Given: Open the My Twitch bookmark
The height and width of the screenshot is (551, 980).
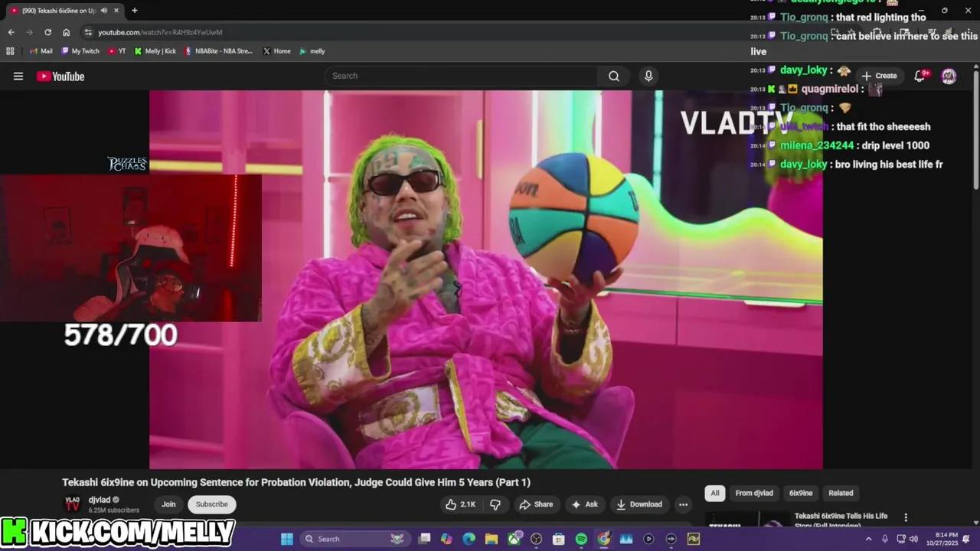Looking at the screenshot, I should pyautogui.click(x=80, y=51).
